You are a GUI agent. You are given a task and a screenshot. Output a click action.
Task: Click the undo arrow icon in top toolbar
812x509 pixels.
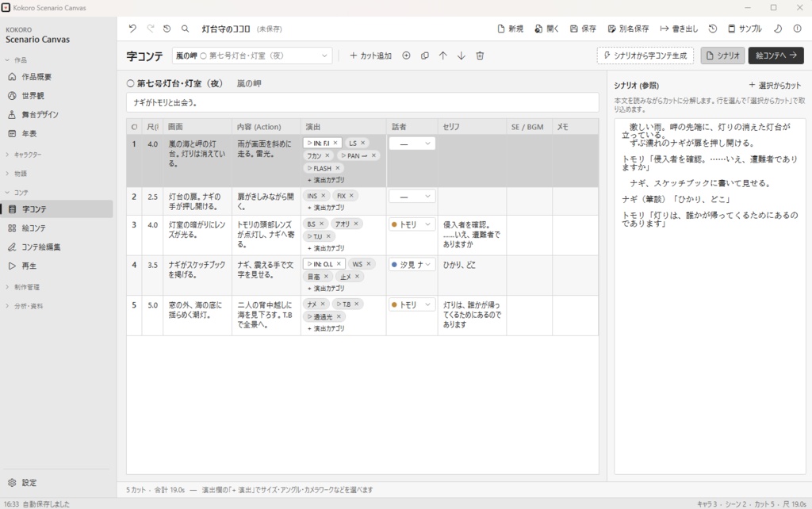[x=132, y=29]
